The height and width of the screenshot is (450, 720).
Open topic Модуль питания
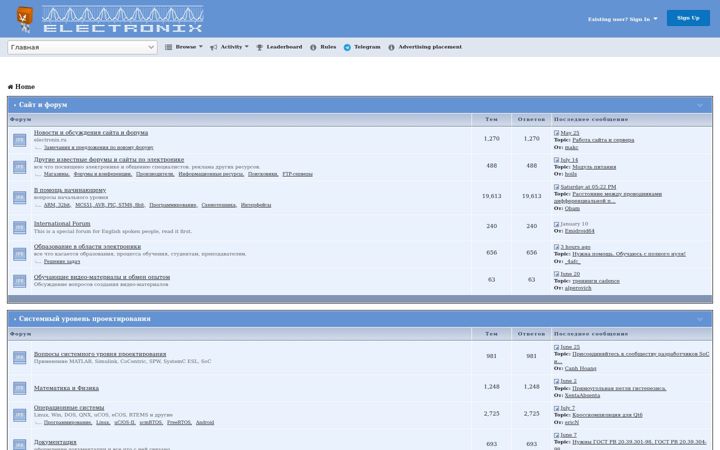pos(594,167)
